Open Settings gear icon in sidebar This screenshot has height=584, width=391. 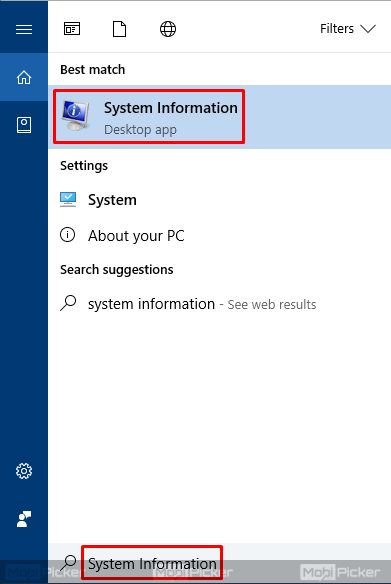coord(24,471)
